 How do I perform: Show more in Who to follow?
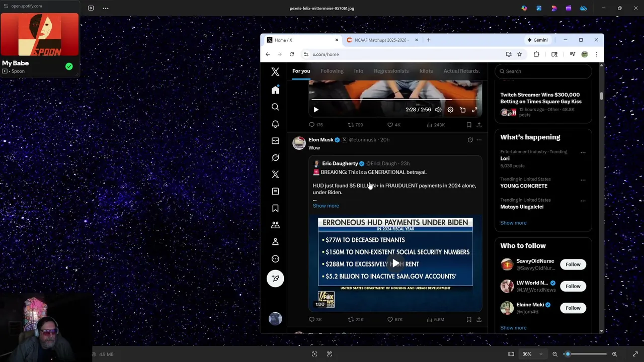(x=513, y=328)
